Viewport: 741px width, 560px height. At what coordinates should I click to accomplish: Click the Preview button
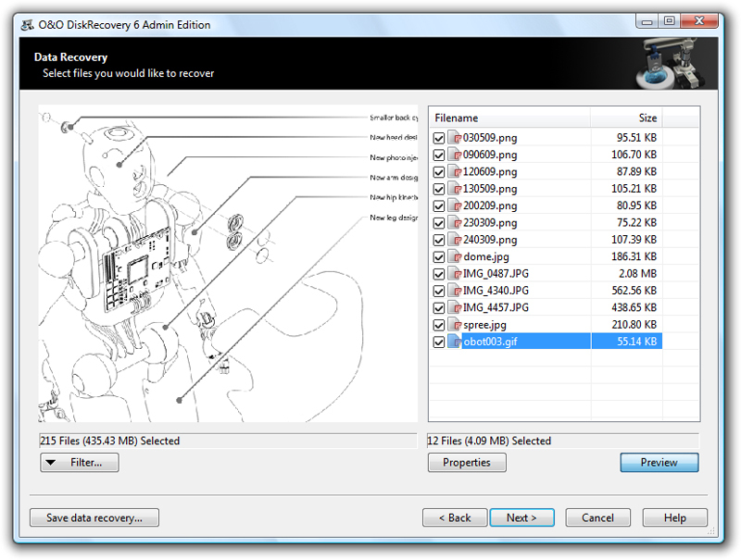(659, 463)
